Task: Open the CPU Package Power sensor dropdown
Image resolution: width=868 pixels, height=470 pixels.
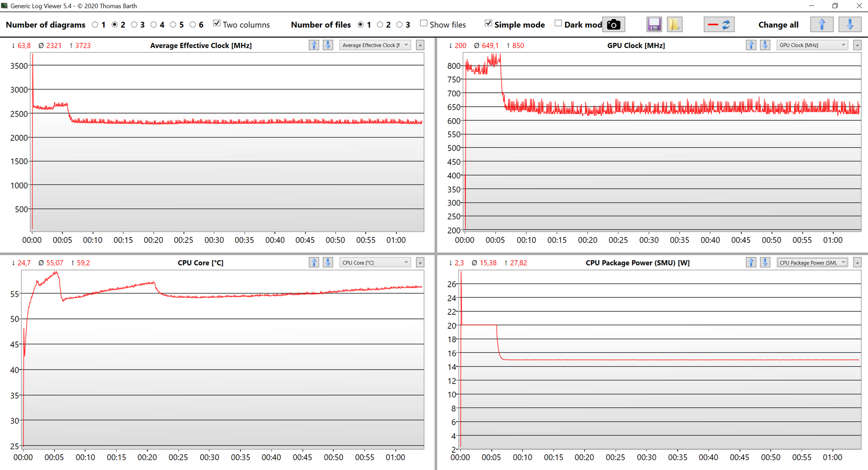Action: click(x=812, y=263)
